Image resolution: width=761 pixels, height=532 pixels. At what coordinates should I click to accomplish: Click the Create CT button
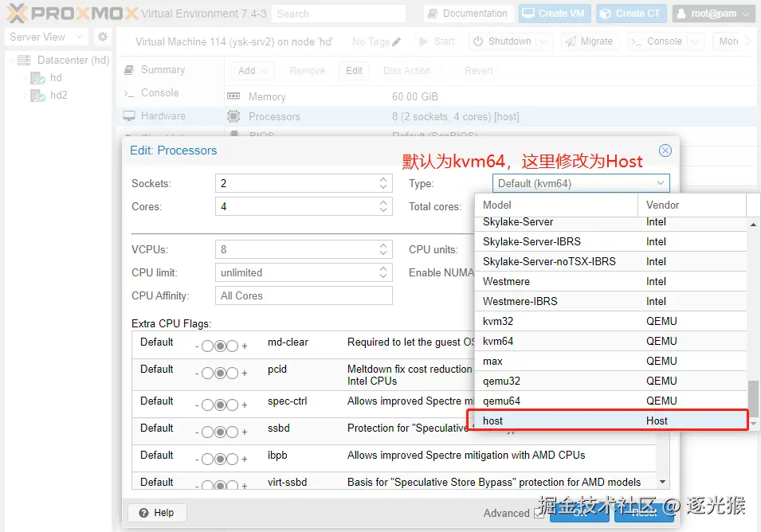pyautogui.click(x=631, y=14)
